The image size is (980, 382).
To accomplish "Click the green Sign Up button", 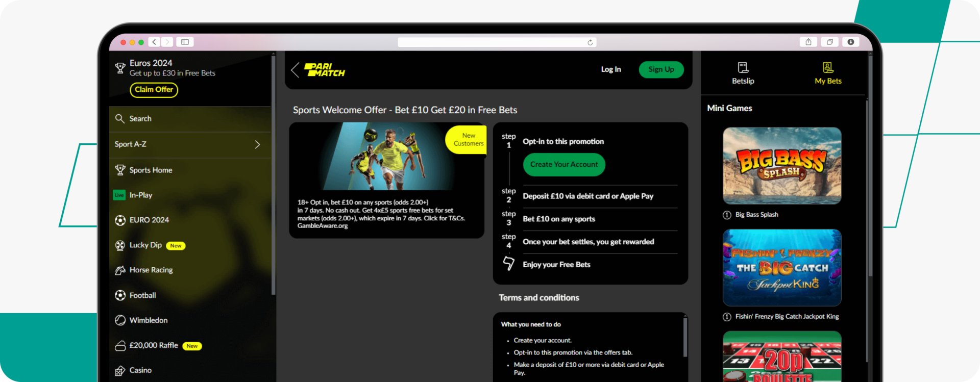I will click(661, 69).
